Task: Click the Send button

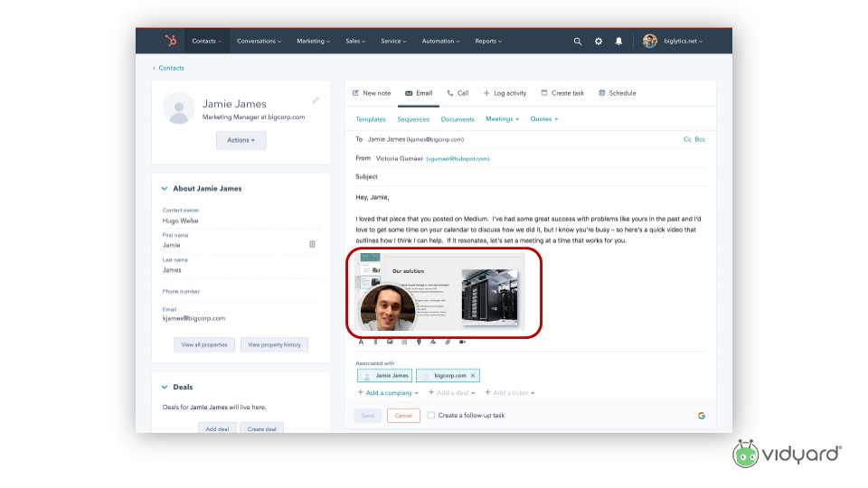Action: [368, 416]
